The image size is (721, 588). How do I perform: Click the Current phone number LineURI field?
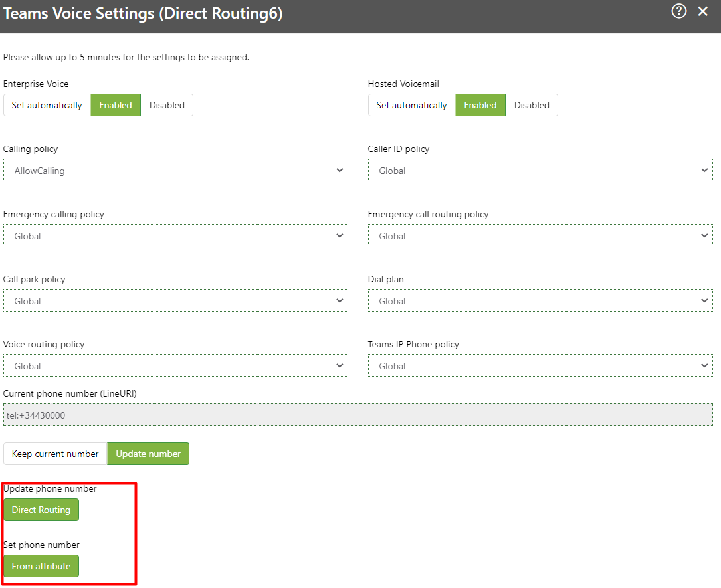358,415
